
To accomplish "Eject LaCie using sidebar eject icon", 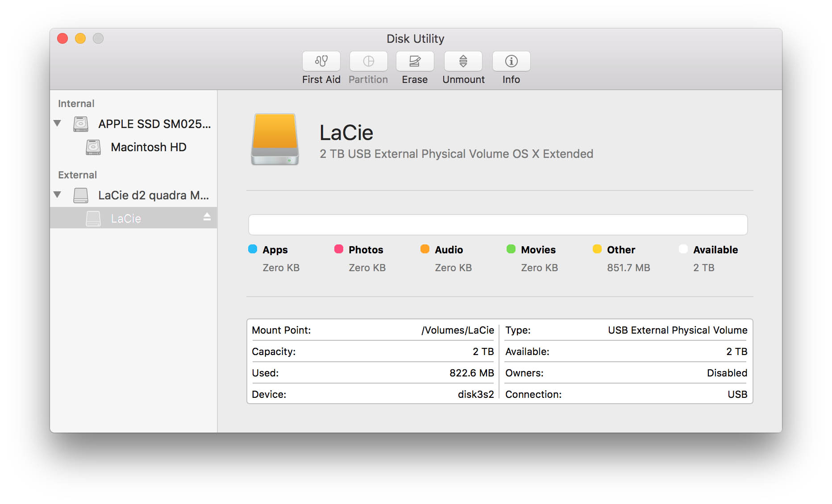I will pyautogui.click(x=207, y=217).
